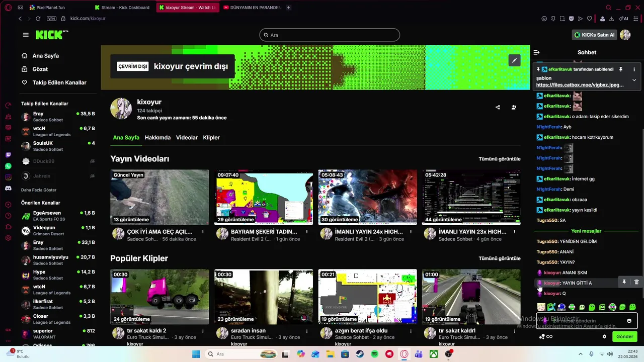This screenshot has height=362, width=644.
Task: Send the chat message with Gönder
Action: click(x=624, y=336)
